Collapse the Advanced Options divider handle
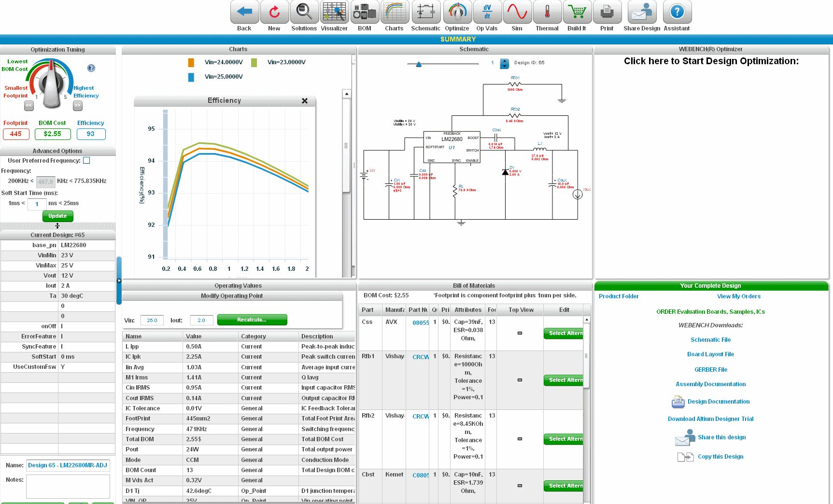 [x=57, y=226]
